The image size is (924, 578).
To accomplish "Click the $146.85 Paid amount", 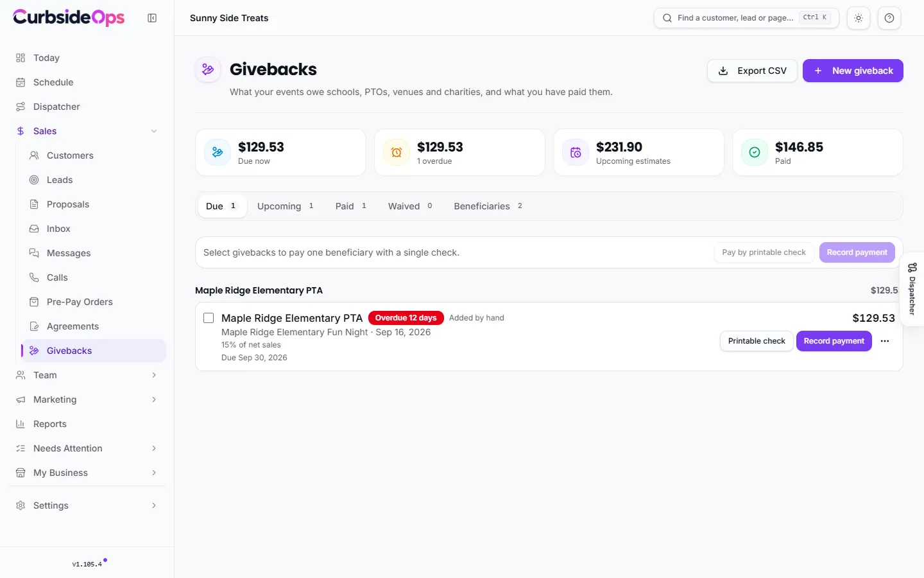I will pyautogui.click(x=799, y=147).
